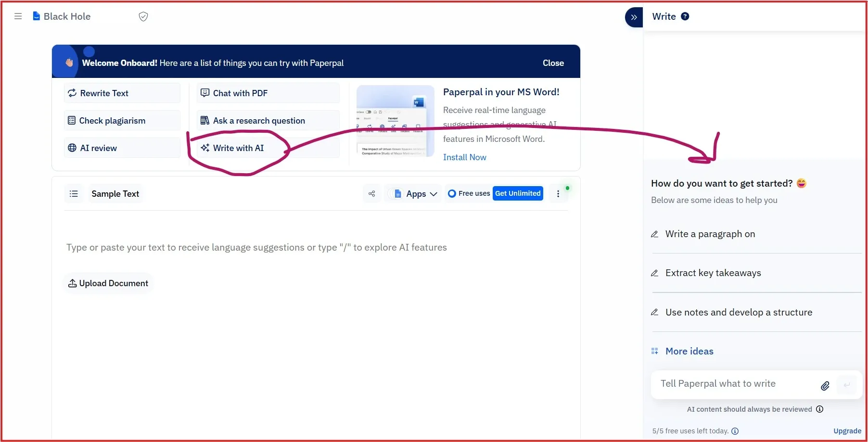
Task: Click the Black Hole document name
Action: click(x=67, y=16)
